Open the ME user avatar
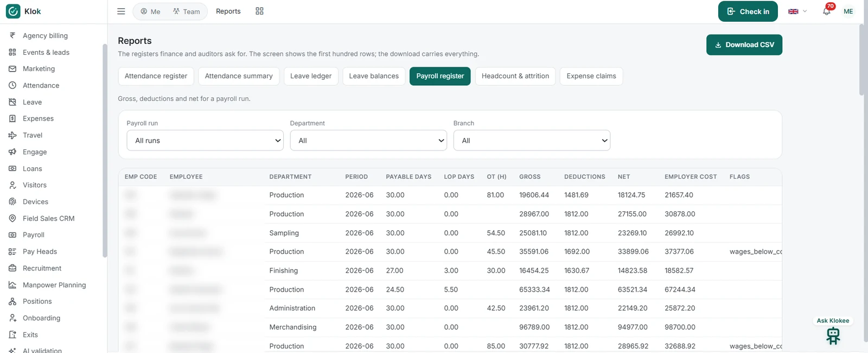The height and width of the screenshot is (353, 868). pos(848,11)
